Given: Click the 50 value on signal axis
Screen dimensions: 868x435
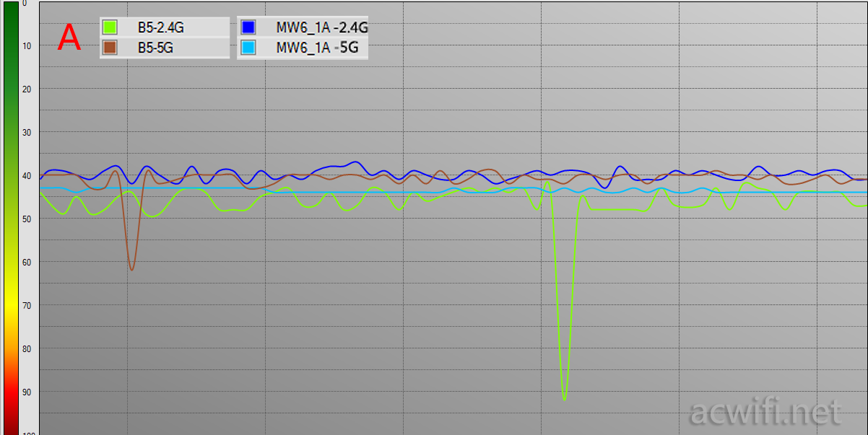Looking at the screenshot, I should (27, 219).
